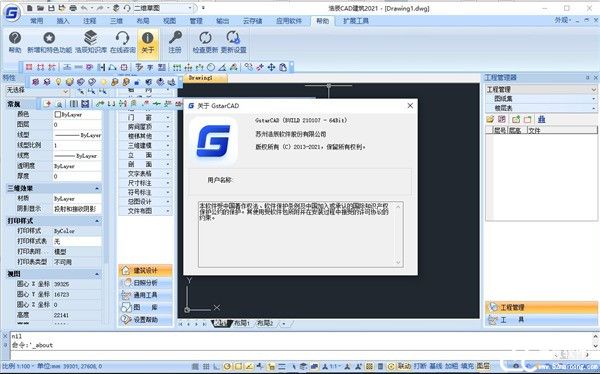Open the 工程管理 dropdown in project manager

pyautogui.click(x=541, y=90)
